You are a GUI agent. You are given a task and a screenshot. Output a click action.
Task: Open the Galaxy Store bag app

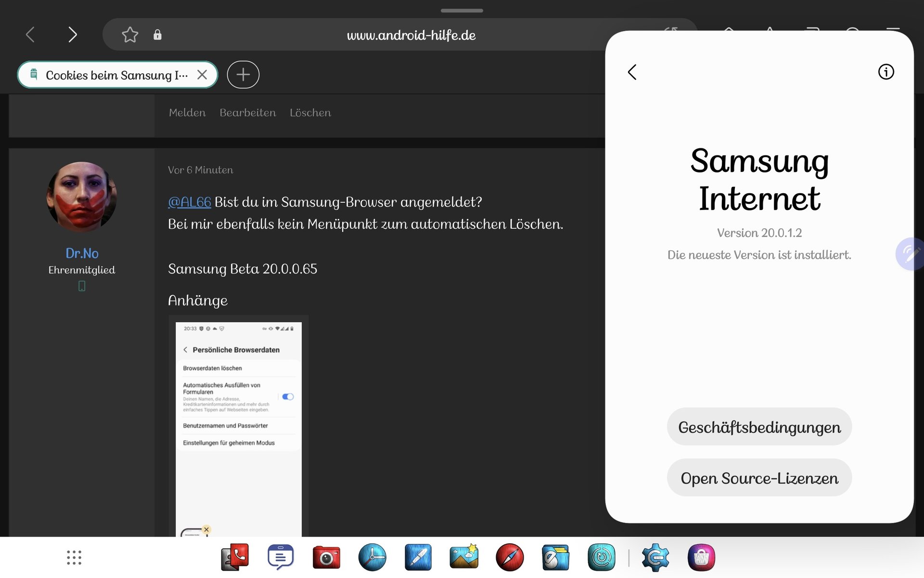[x=701, y=557]
